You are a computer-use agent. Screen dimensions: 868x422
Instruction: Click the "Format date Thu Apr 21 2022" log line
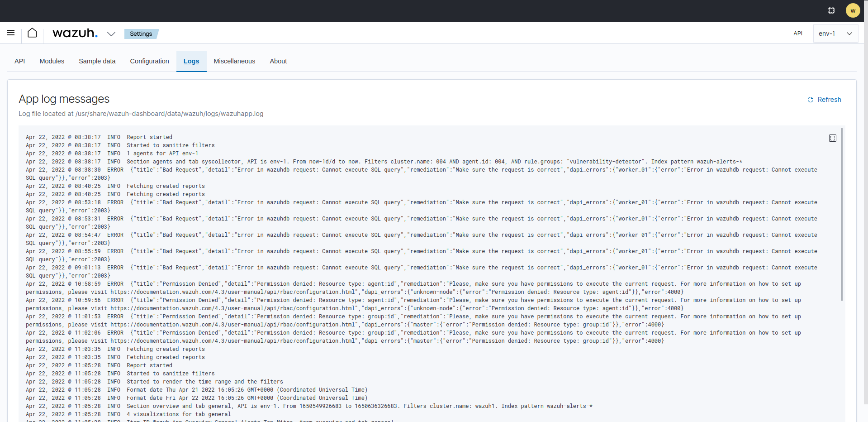197,390
